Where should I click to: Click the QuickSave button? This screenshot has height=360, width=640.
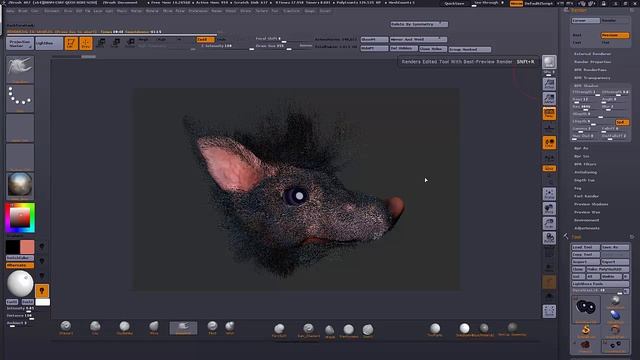[x=454, y=3]
